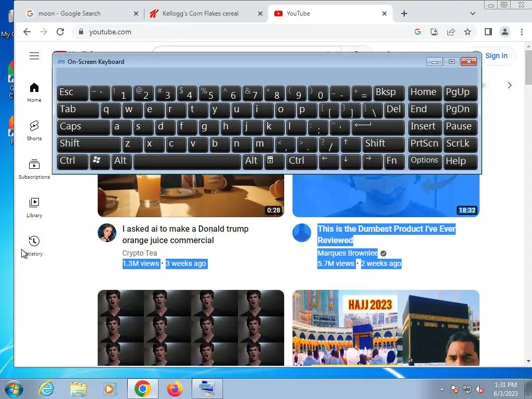Open Library in YouTube sidebar
532x399 pixels.
[34, 207]
